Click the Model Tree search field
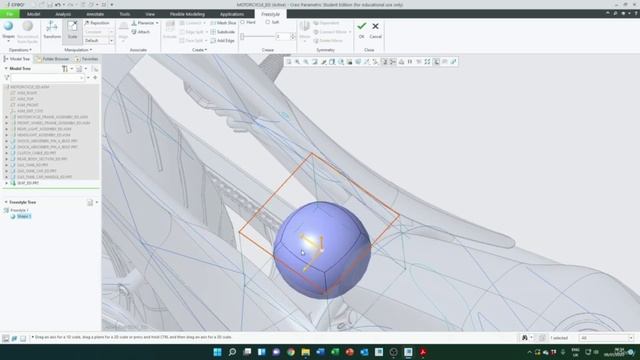The image size is (640, 360). [x=47, y=78]
